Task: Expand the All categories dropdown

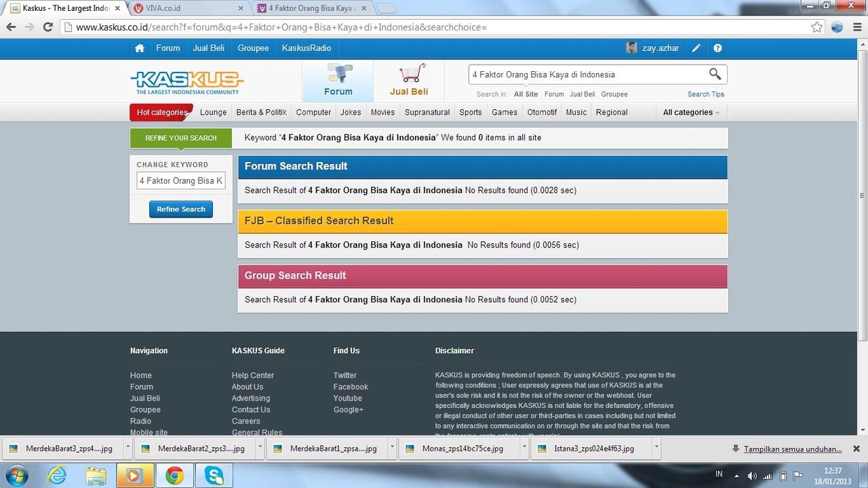Action: pyautogui.click(x=691, y=113)
